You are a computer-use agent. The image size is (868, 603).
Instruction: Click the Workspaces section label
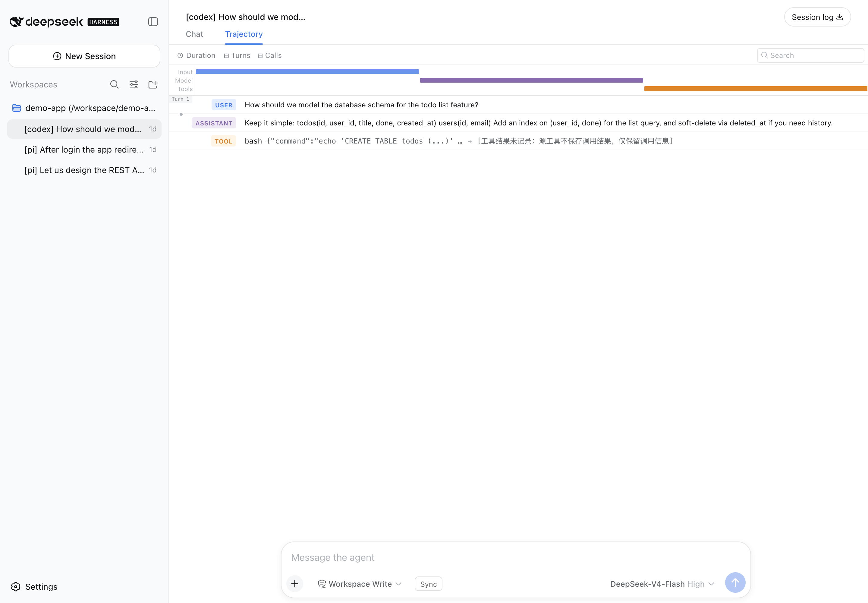click(x=34, y=85)
